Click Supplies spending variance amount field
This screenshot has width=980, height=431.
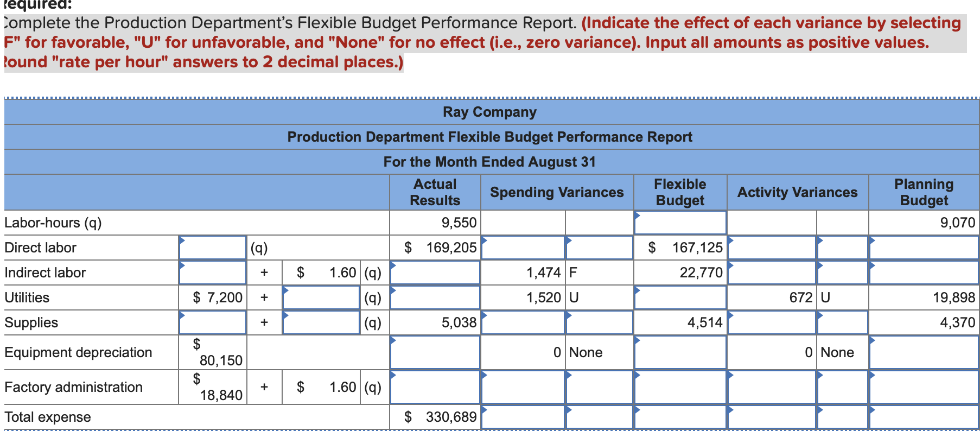[523, 322]
